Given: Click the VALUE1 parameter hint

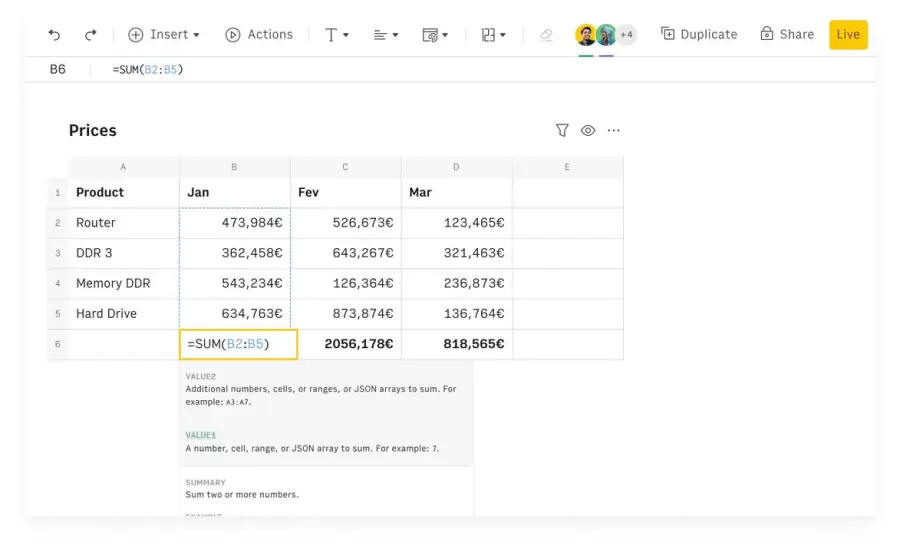Looking at the screenshot, I should coord(200,435).
